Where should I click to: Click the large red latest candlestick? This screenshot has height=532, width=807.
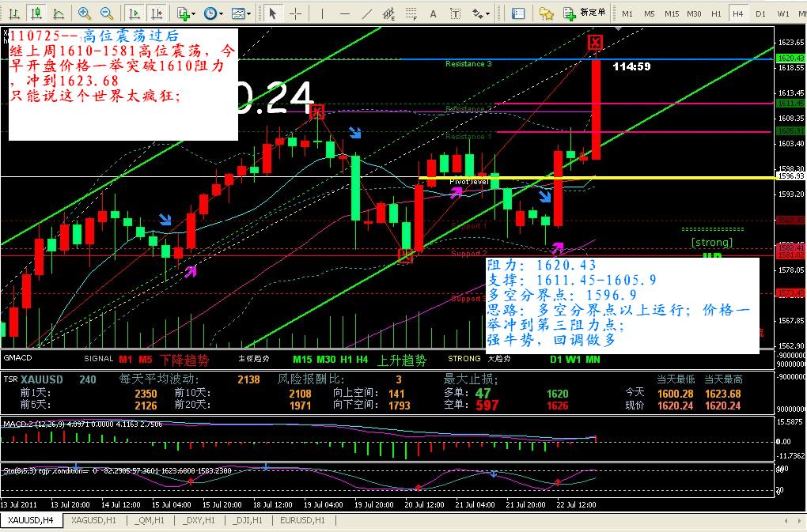click(596, 109)
